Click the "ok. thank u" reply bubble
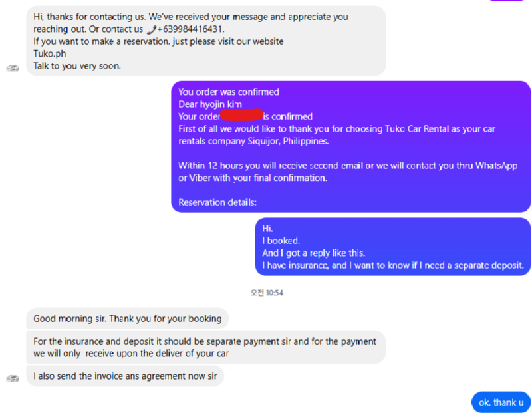The height and width of the screenshot is (417, 532). pyautogui.click(x=501, y=402)
